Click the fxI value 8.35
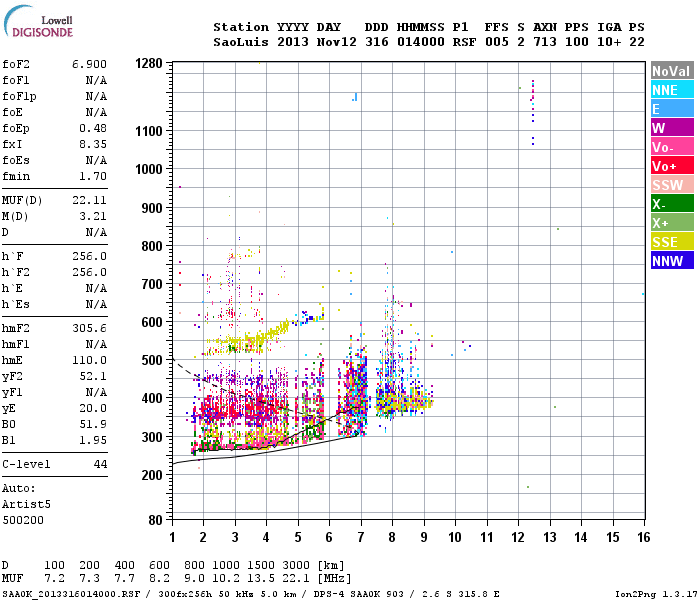 tap(93, 144)
